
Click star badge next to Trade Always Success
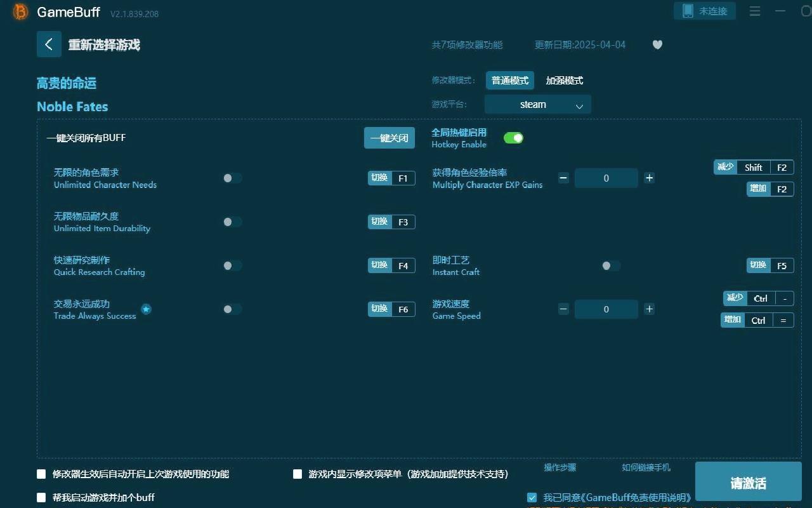pyautogui.click(x=146, y=309)
